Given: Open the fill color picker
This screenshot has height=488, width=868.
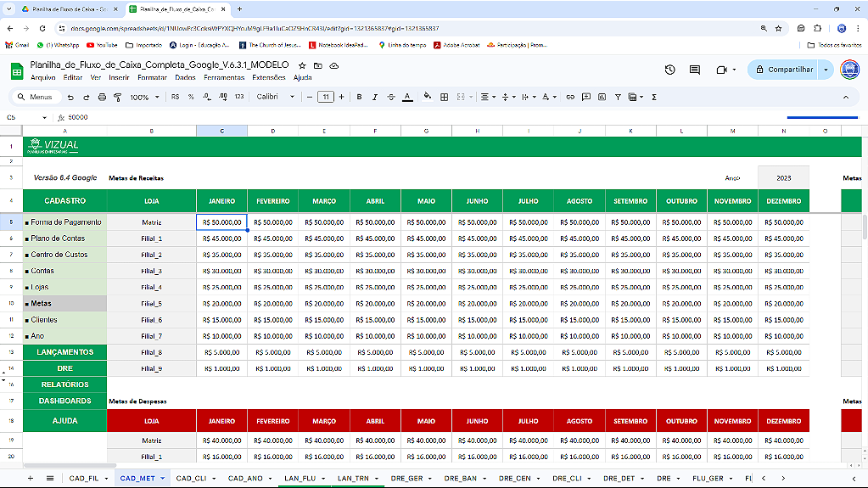Looking at the screenshot, I should point(426,97).
